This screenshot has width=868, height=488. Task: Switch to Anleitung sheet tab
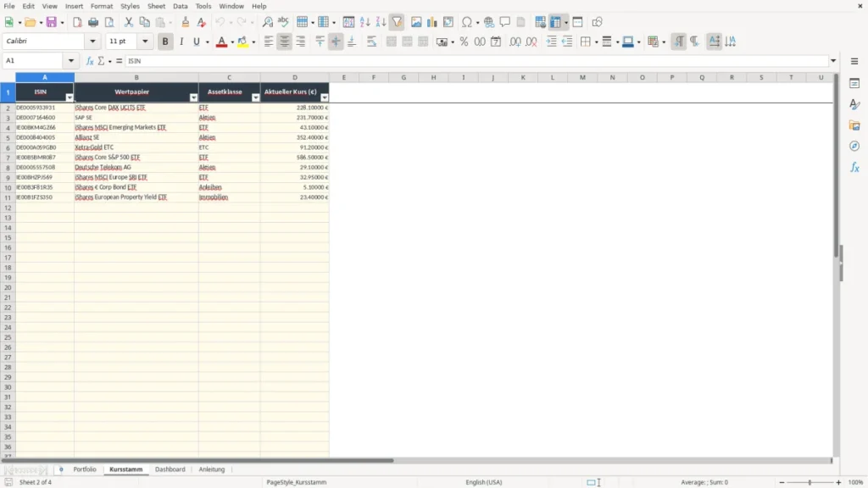(211, 469)
